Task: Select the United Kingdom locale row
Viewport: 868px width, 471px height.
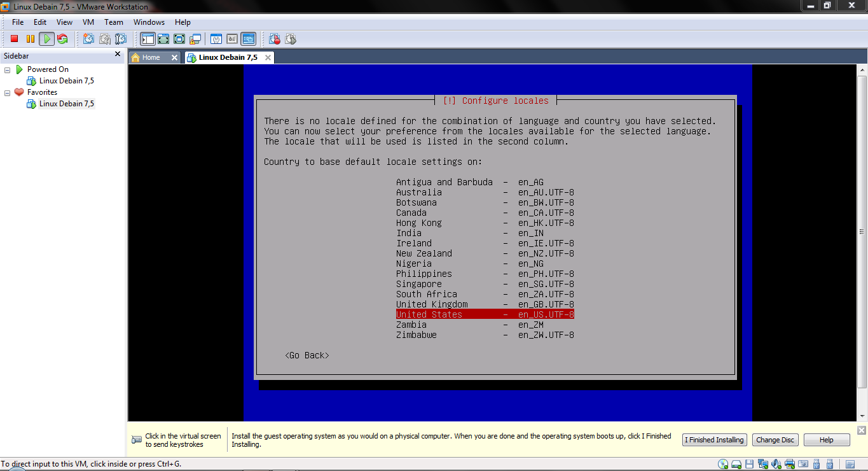Action: tap(485, 304)
